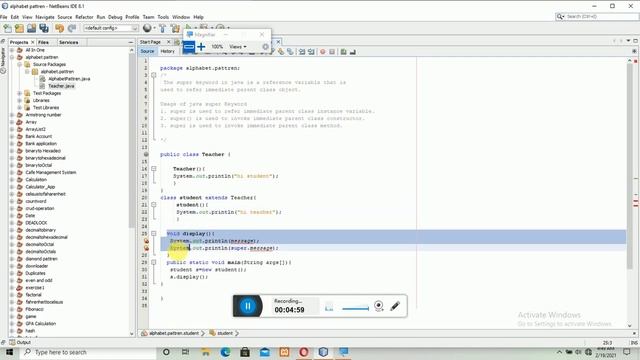Select Teacher.java in the project tree
The image size is (640, 360).
click(x=61, y=86)
